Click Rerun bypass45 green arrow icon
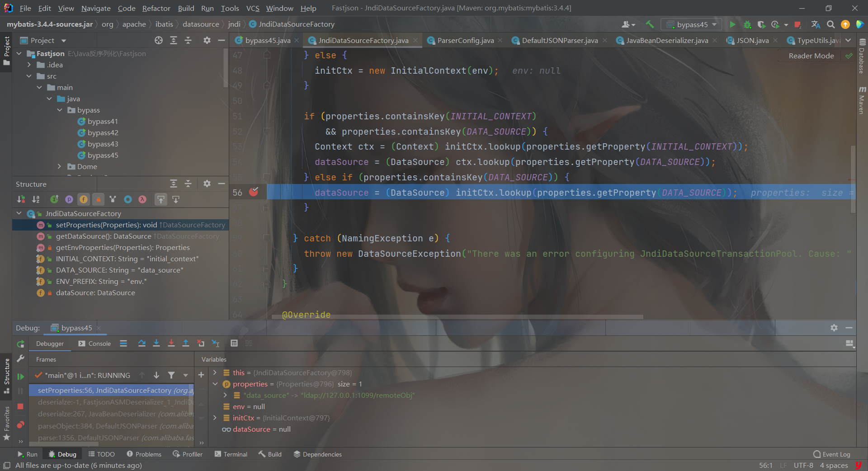The width and height of the screenshot is (868, 471). point(20,344)
